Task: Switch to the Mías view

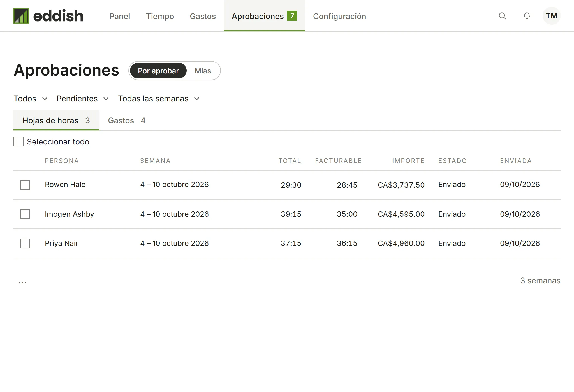Action: click(x=203, y=71)
